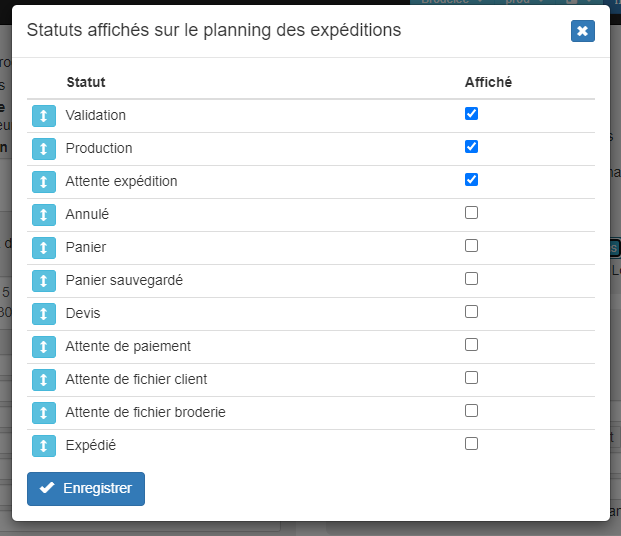Uncheck Attente expédition checkbox
This screenshot has height=536, width=621.
click(x=471, y=179)
